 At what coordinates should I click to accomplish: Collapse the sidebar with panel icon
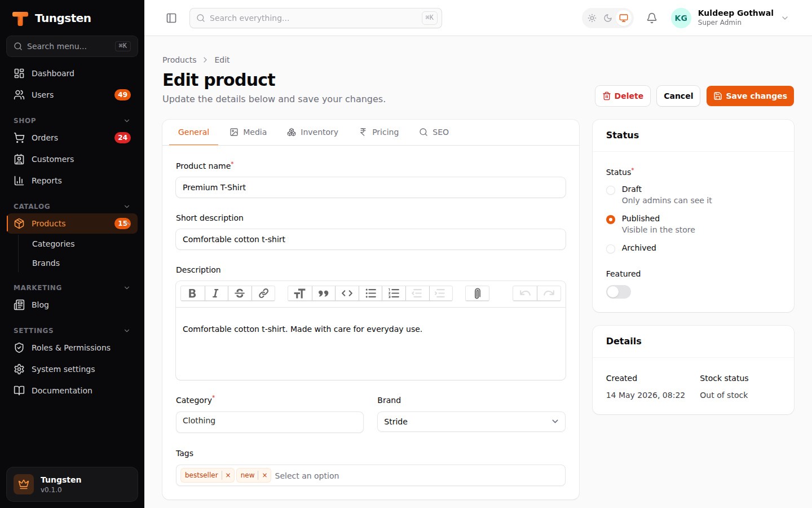[171, 18]
